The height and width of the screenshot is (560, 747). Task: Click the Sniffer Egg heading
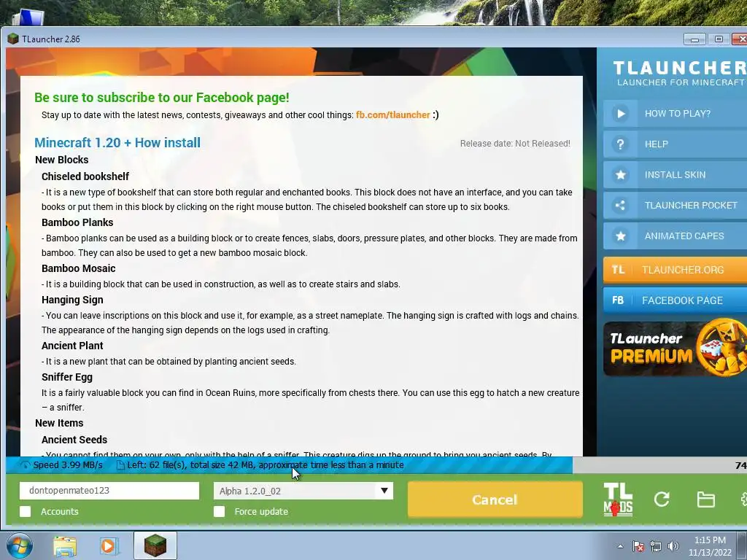[67, 377]
